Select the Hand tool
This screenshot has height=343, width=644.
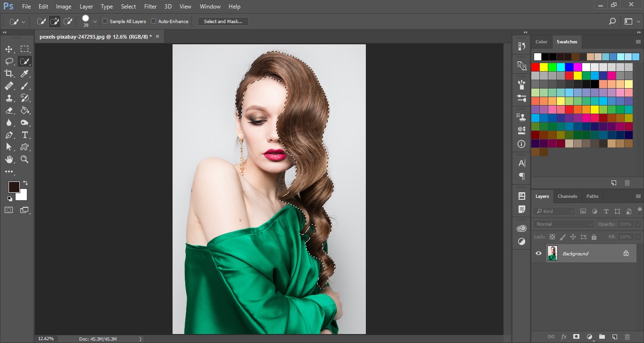coord(9,159)
